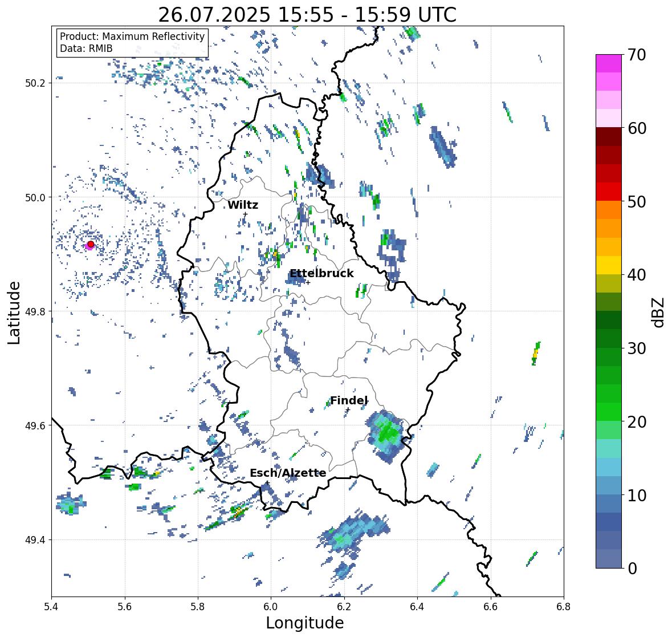This screenshot has height=637, width=672.
Task: Click the "dBZ" colorbar label
Action: pos(659,312)
